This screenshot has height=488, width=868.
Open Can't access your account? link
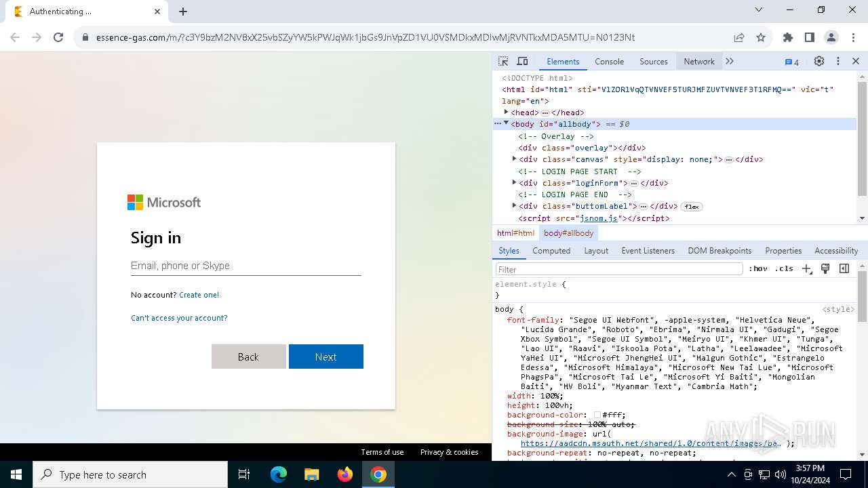pyautogui.click(x=179, y=318)
